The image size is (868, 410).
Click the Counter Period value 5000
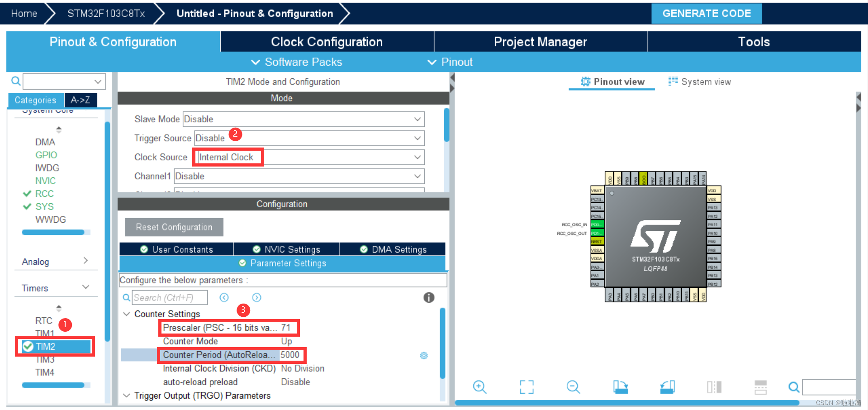click(x=290, y=355)
